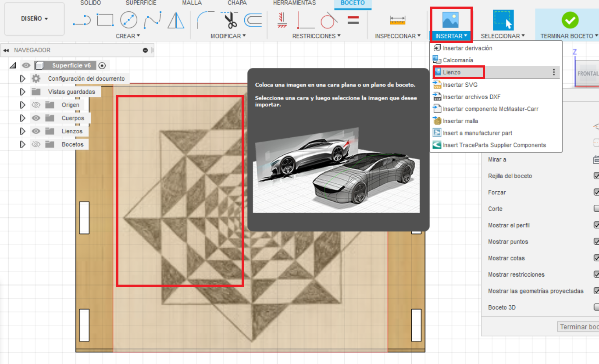Open the TERMINAR BOCETO dropdown
599x364 pixels.
pos(569,36)
